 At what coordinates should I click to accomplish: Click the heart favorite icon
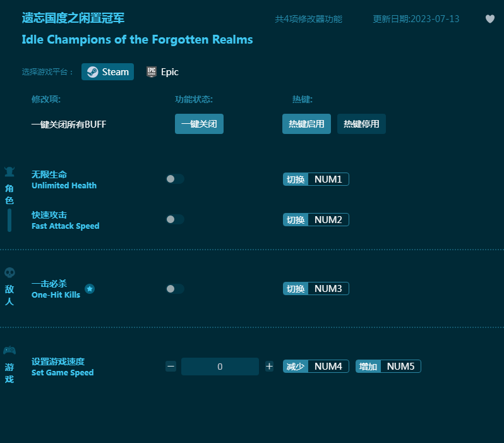[x=490, y=19]
